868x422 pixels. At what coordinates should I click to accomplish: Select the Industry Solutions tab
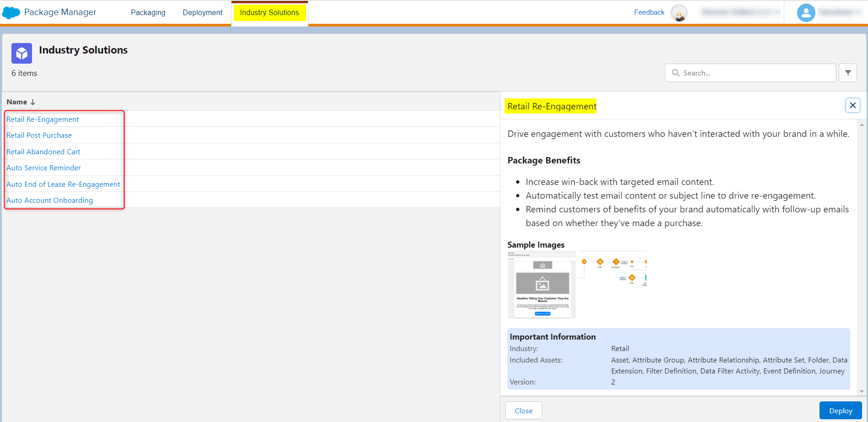click(x=270, y=13)
